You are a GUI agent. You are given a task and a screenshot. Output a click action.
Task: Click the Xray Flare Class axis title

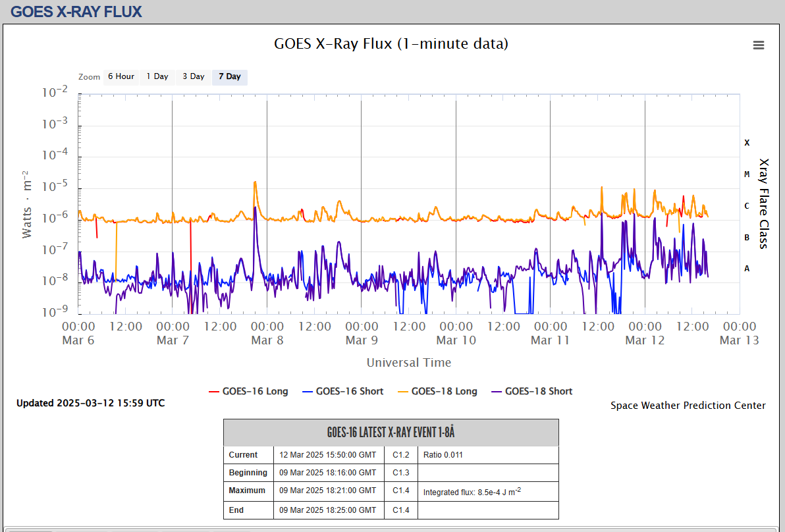[x=764, y=203]
